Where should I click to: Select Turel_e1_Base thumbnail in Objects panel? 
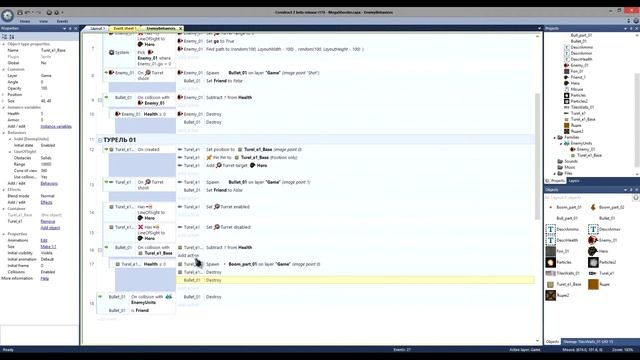(551, 284)
